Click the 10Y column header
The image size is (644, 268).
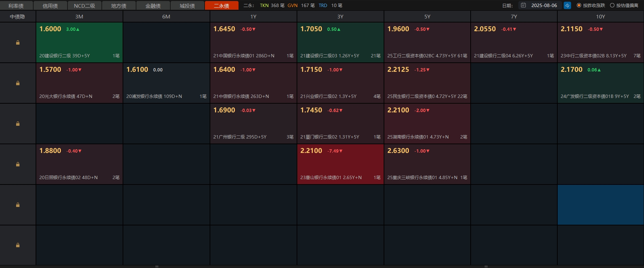coord(601,16)
